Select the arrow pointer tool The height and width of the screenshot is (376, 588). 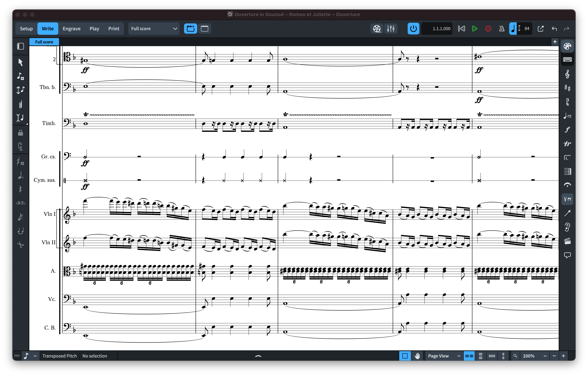pyautogui.click(x=21, y=62)
